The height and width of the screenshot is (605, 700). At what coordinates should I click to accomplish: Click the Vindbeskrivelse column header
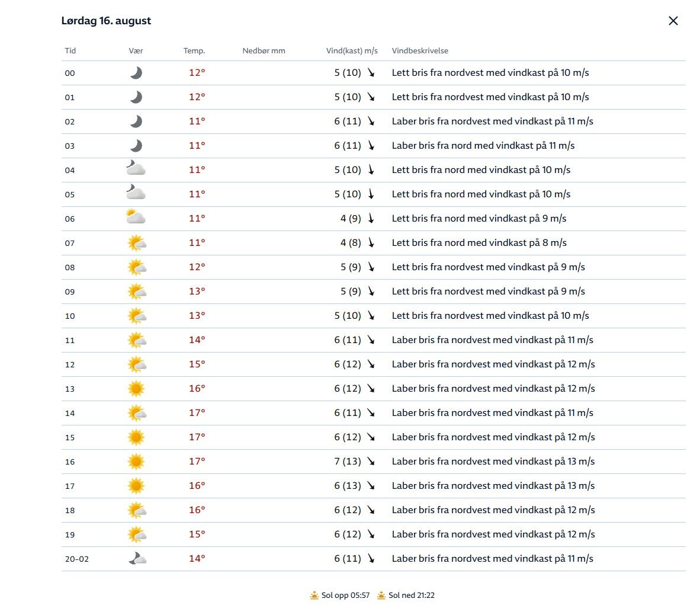coord(420,51)
